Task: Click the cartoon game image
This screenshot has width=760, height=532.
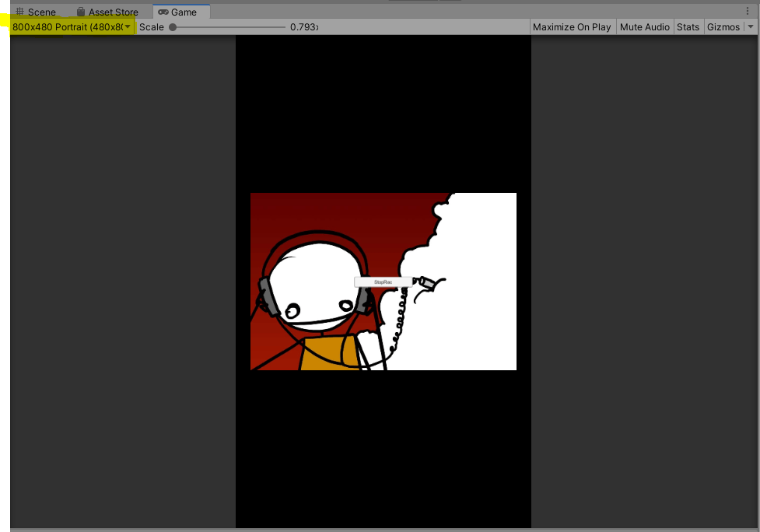Action: 384,282
